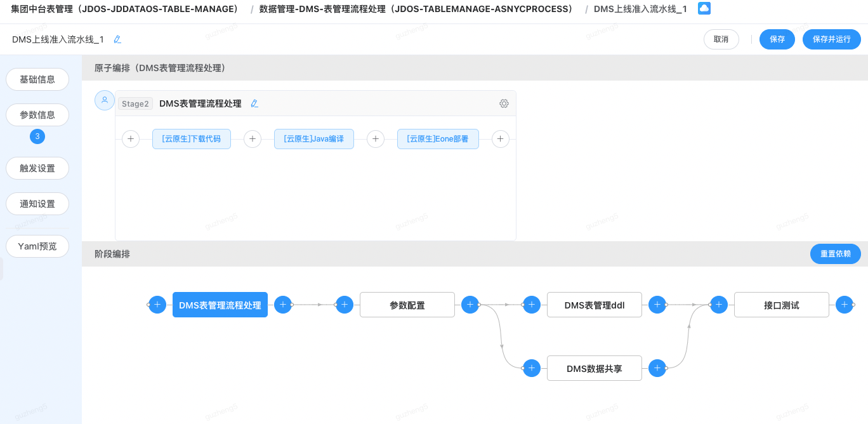The height and width of the screenshot is (424, 868).
Task: Open Yaml预览 section
Action: (37, 246)
